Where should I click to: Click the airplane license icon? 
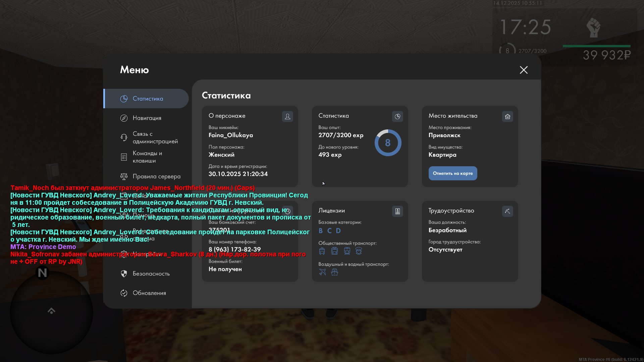(x=322, y=272)
